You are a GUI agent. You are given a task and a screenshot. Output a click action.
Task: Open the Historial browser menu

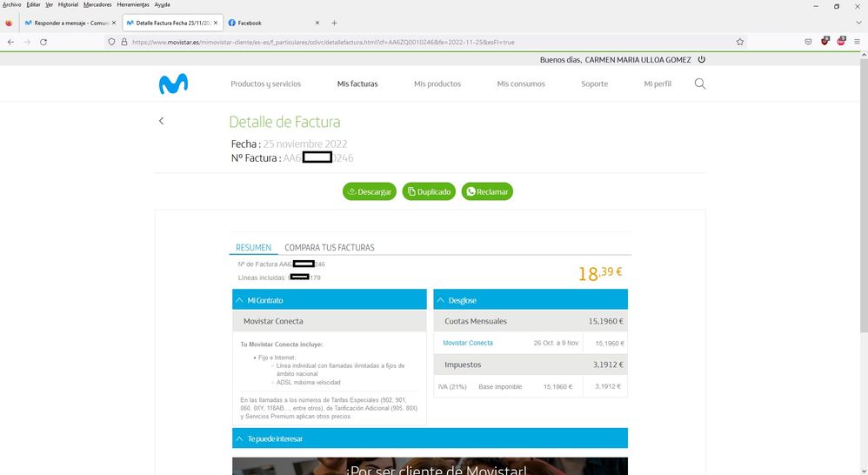68,4
